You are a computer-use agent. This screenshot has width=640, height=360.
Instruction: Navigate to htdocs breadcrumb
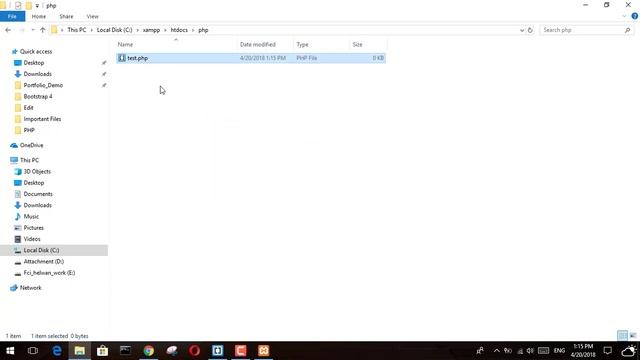coord(179,30)
